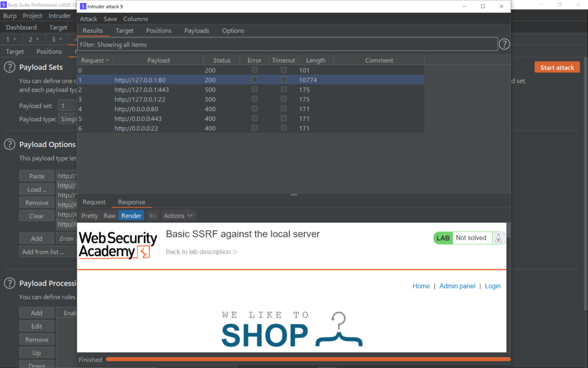This screenshot has height=368, width=588.
Task: Click the LAB green status badge
Action: click(x=443, y=238)
